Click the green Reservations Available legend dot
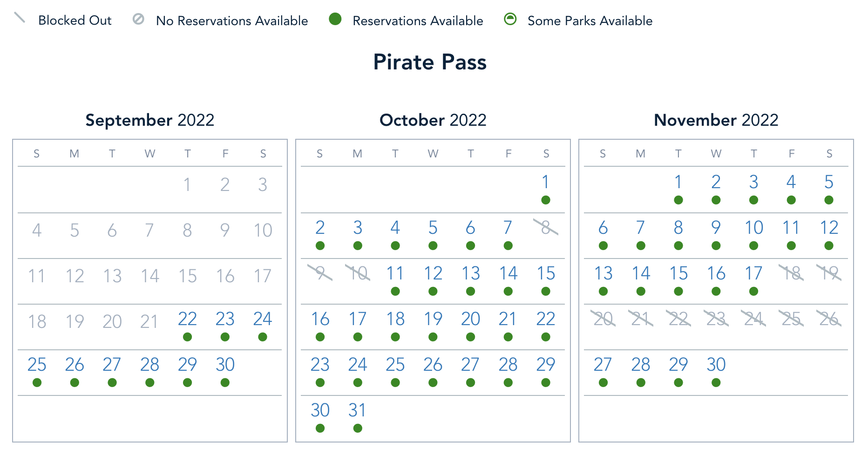The height and width of the screenshot is (456, 868). click(x=335, y=19)
